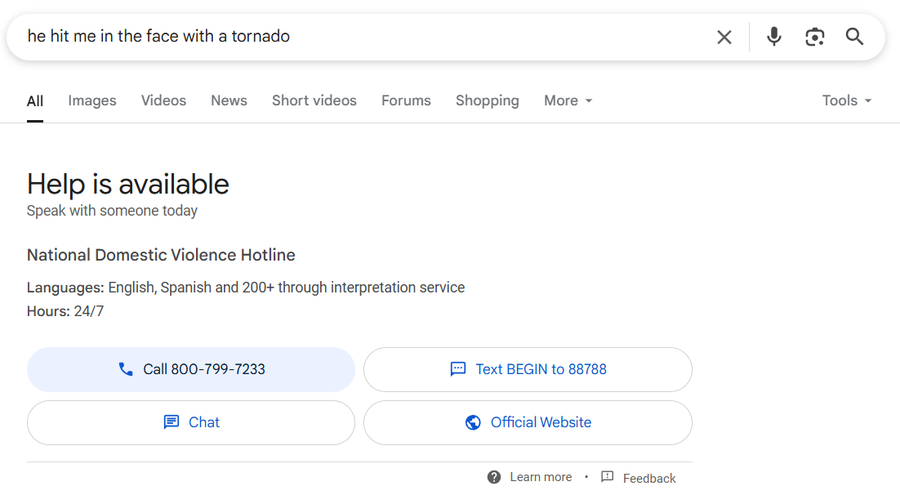Select the Short videos tab
900x504 pixels.
tap(314, 100)
